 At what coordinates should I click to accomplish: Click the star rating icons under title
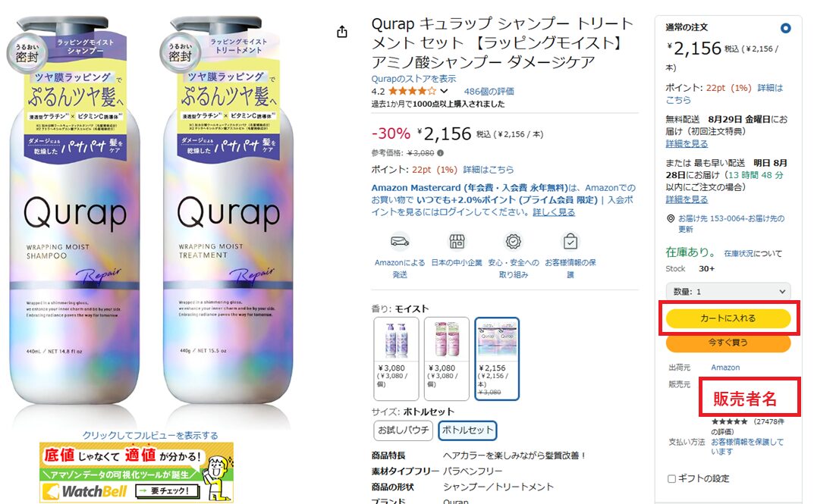[412, 91]
